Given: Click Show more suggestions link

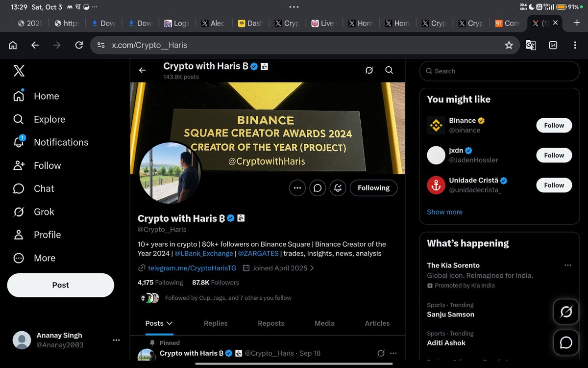Looking at the screenshot, I should coord(444,212).
